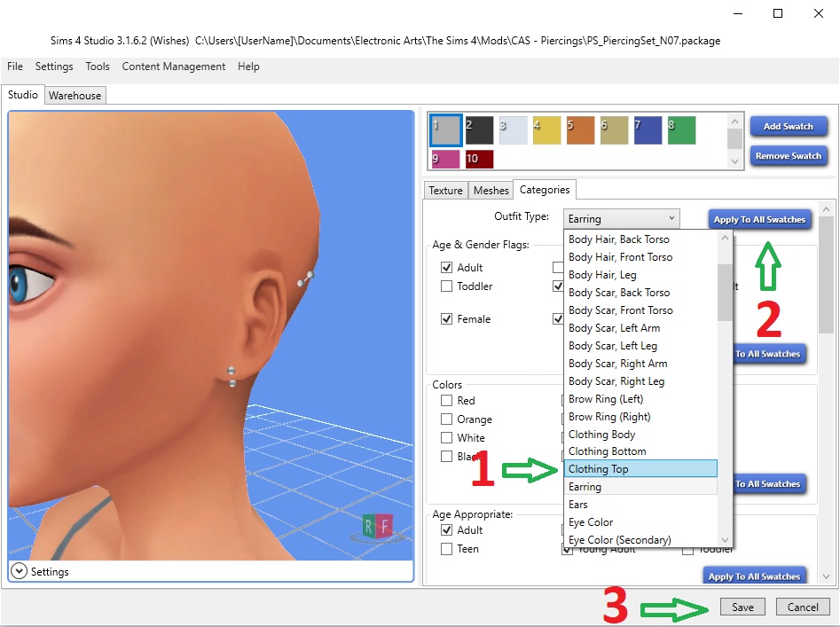Choose Body Hair, Front Torso option
Image resolution: width=840 pixels, height=627 pixels.
coord(640,257)
